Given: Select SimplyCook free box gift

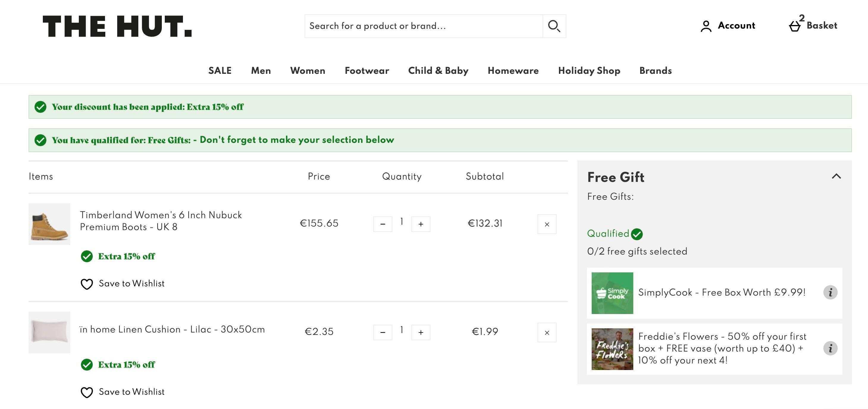Looking at the screenshot, I should point(714,293).
